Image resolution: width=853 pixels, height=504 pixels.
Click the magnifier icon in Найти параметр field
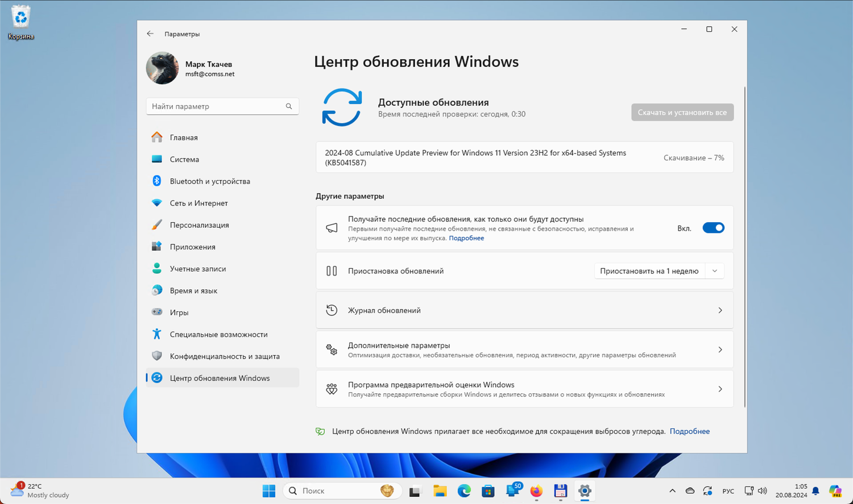[x=289, y=106]
